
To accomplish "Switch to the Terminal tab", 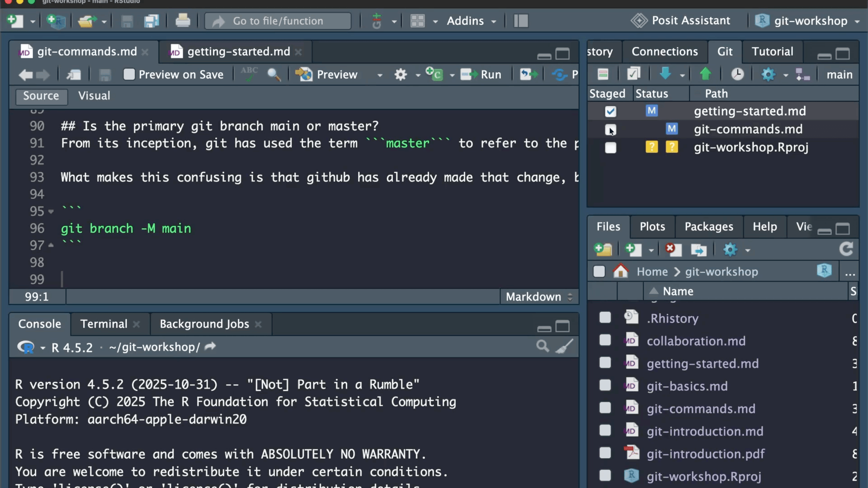I will tap(104, 324).
